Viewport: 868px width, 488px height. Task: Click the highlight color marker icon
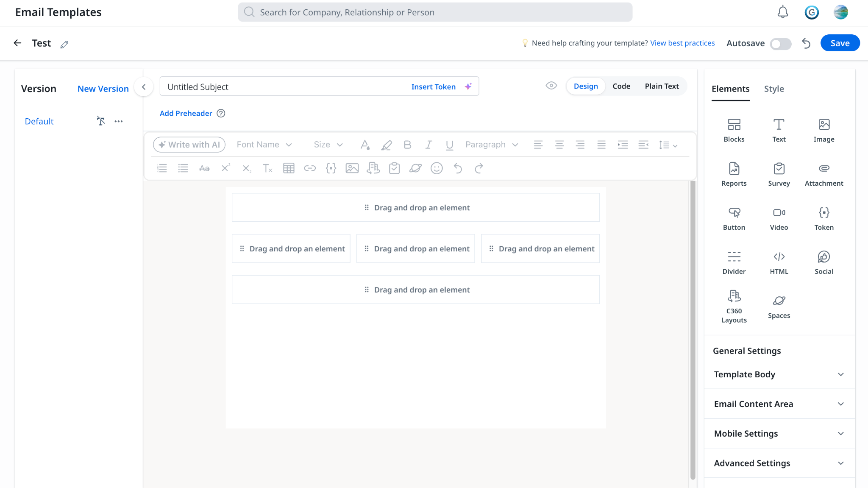click(386, 145)
